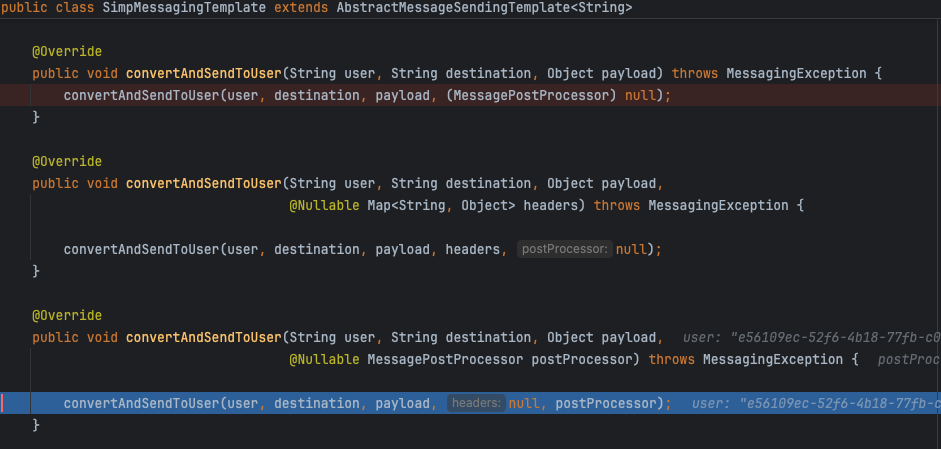Click inline debug value 'user:' on blue highlighted line
The width and height of the screenshot is (941, 449).
pyautogui.click(x=816, y=403)
